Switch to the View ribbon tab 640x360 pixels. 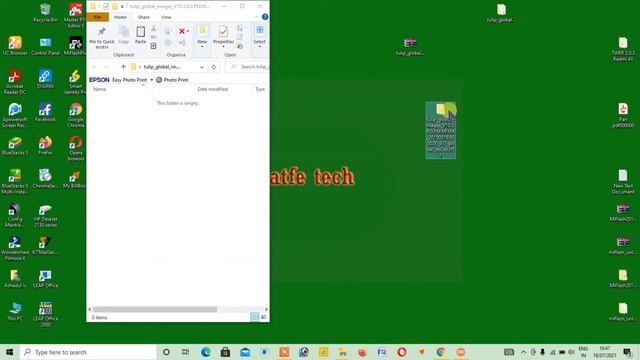[x=166, y=17]
